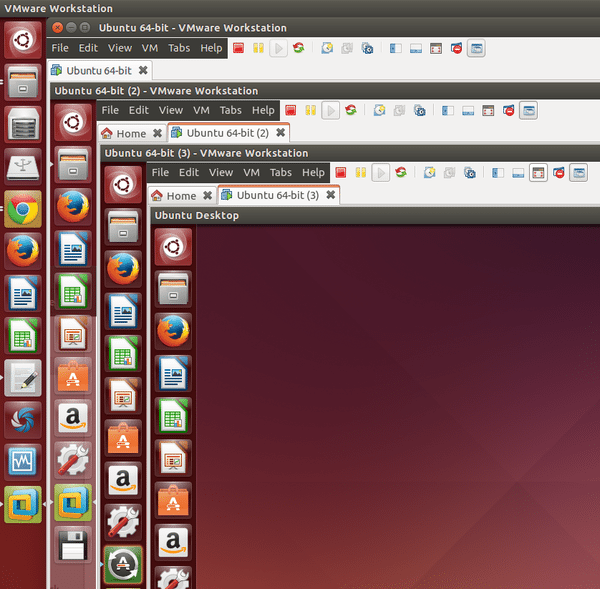Toggle library sidebar in Ubuntu 64-bit (2) toolbar
This screenshot has height=589, width=600.
(x=448, y=111)
